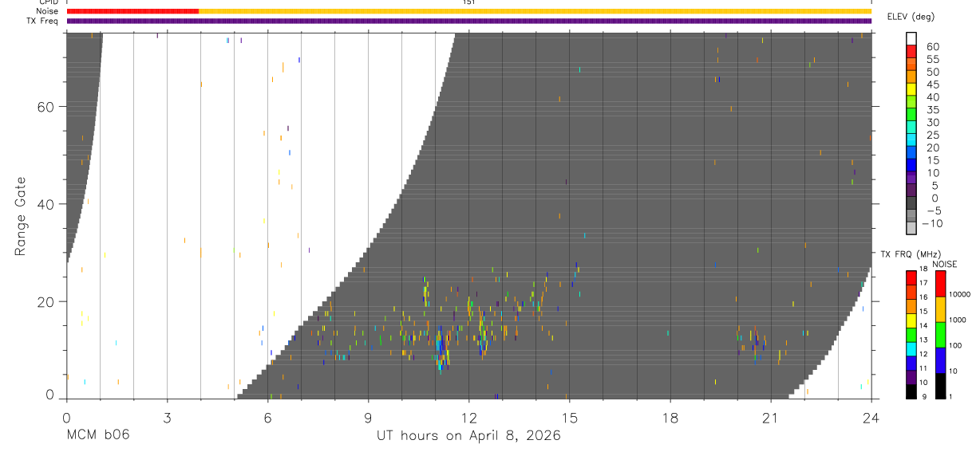Select the yellow 40–45 ELEV colorbar segment
980x452 pixels.
pyautogui.click(x=911, y=89)
